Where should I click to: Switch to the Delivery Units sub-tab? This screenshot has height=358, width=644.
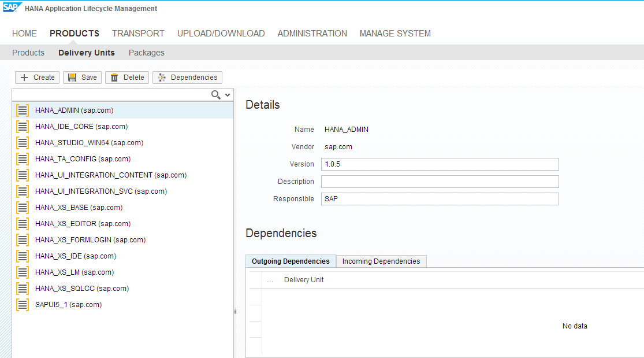[86, 53]
